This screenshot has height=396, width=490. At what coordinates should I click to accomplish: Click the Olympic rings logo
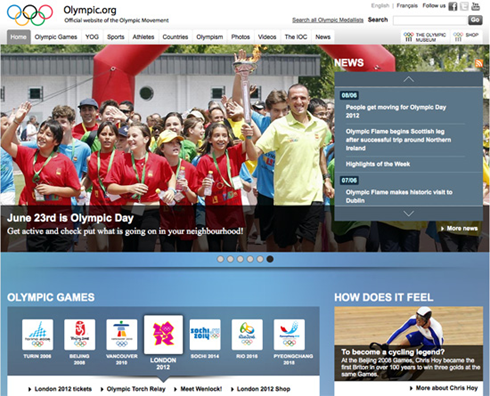pos(30,15)
